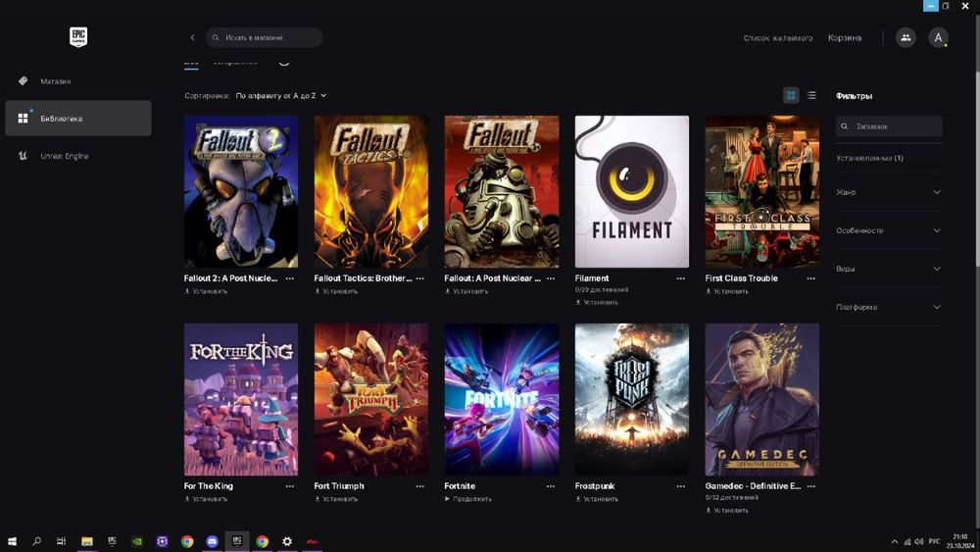
Task: Open options menu for Frostpunk
Action: click(x=681, y=485)
